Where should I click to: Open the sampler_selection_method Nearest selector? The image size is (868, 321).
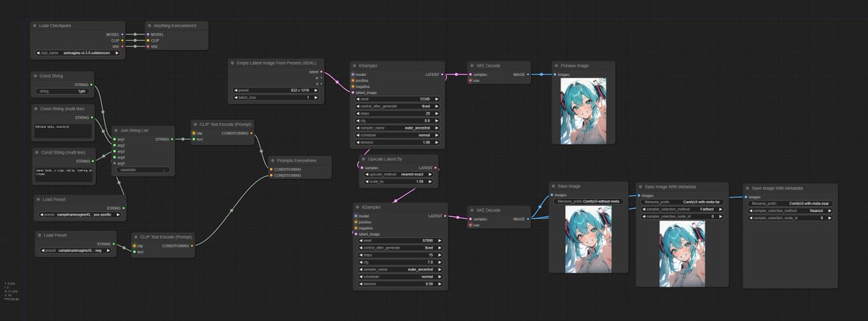tap(790, 210)
